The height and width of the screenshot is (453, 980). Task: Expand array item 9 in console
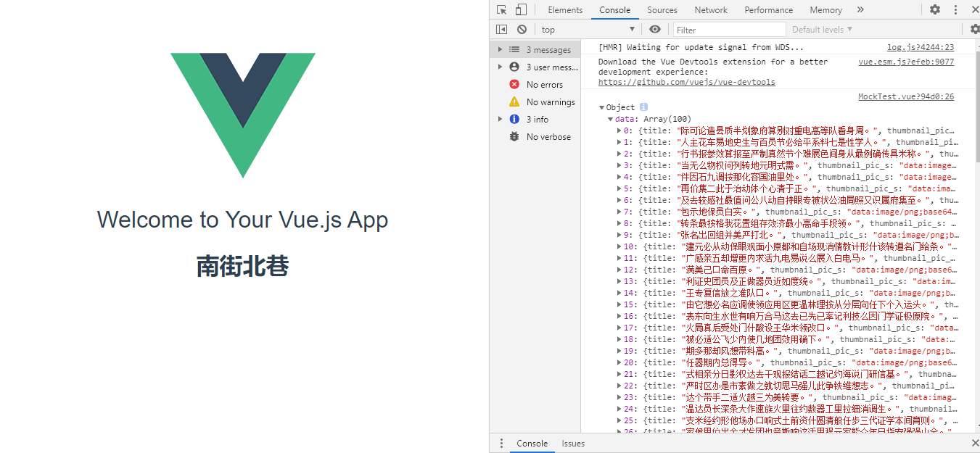point(619,235)
